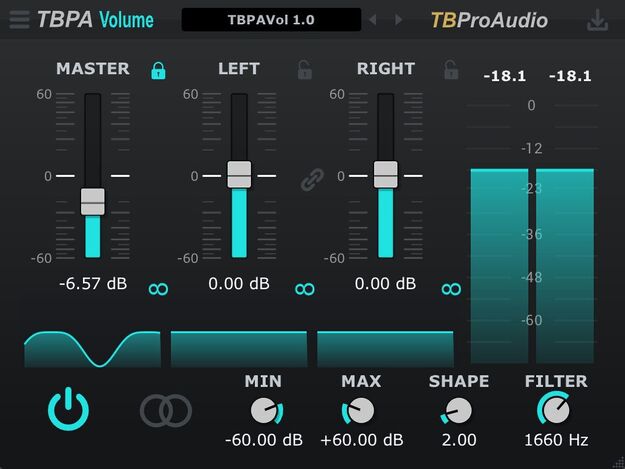
Task: Click the SHAPE value 2.00
Action: click(x=459, y=440)
